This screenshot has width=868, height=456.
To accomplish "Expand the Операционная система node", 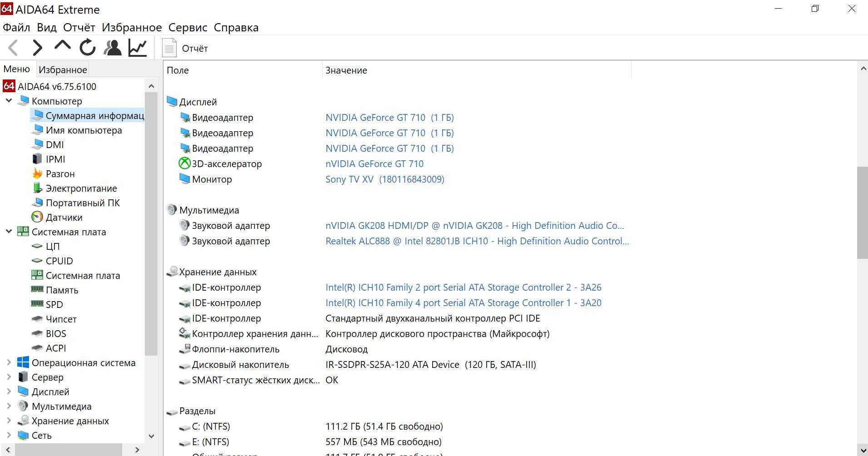I will (x=9, y=362).
